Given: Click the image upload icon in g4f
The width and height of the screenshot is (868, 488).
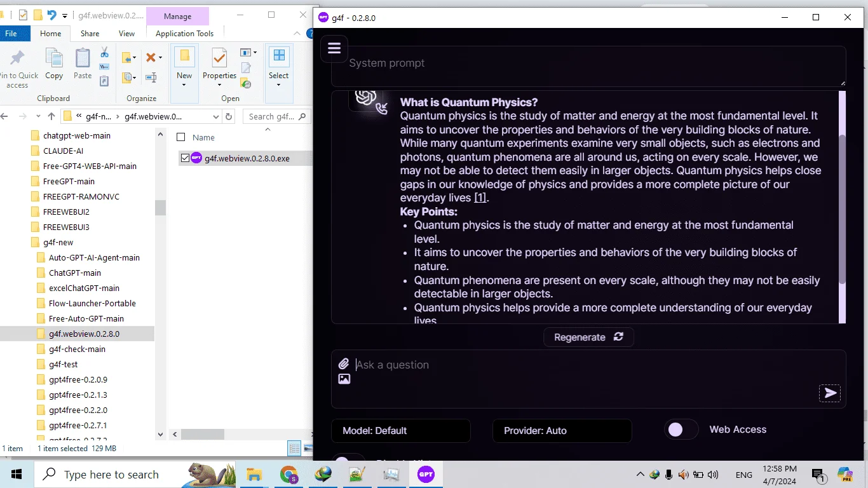Looking at the screenshot, I should 344,379.
